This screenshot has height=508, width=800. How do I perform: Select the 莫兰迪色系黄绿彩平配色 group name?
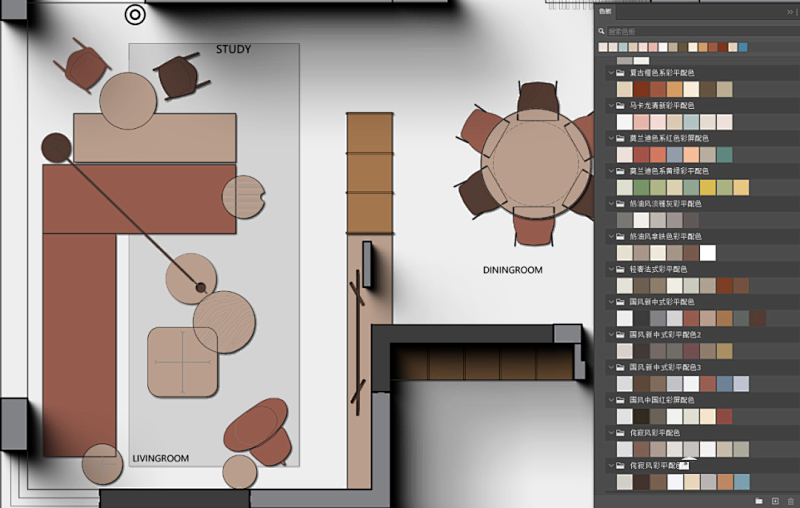point(672,171)
